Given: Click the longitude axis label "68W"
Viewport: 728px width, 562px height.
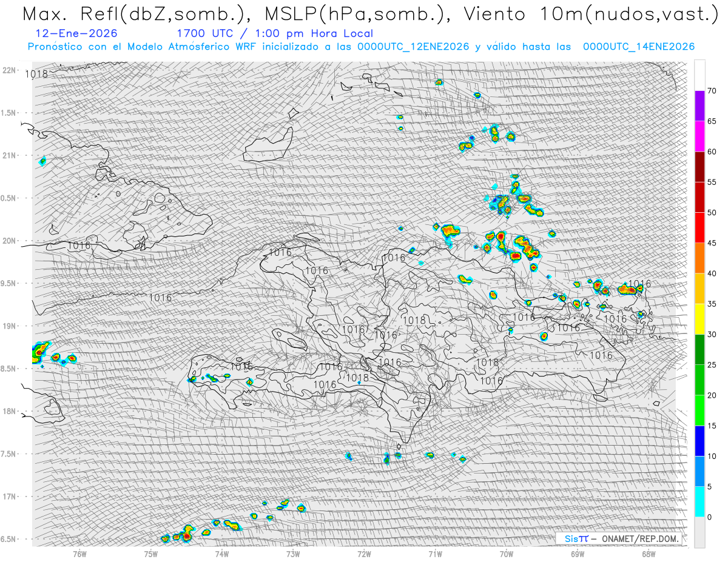Looking at the screenshot, I should [x=649, y=553].
